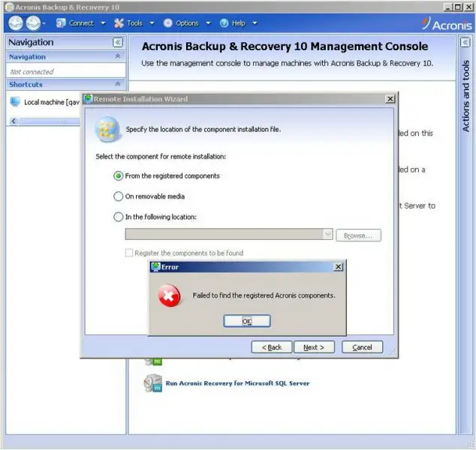
Task: Click the Connect toolbar icon
Action: [61, 23]
